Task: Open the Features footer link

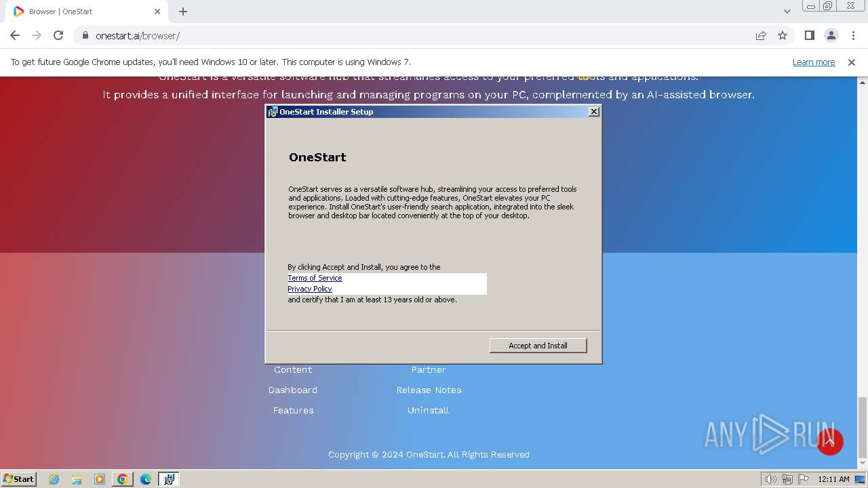Action: [293, 411]
